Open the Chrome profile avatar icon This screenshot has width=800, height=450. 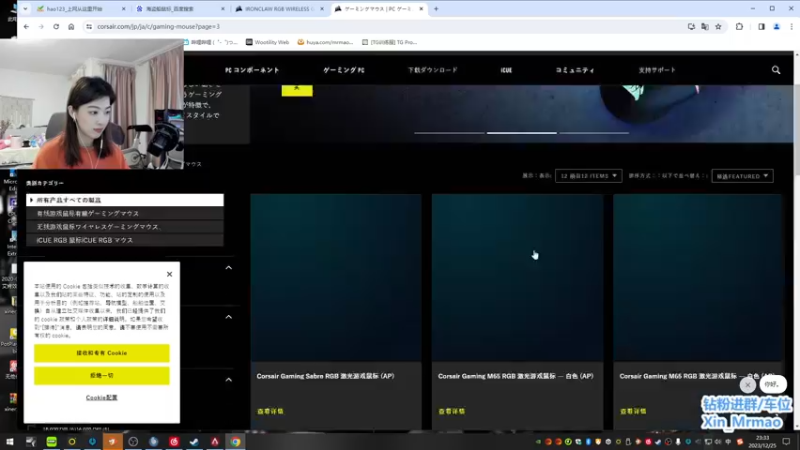click(777, 27)
